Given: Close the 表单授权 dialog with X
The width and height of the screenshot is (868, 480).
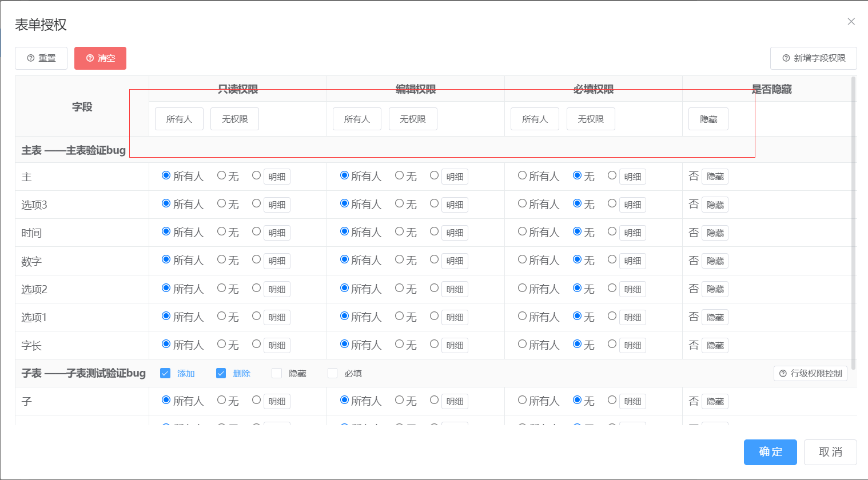Looking at the screenshot, I should [851, 22].
